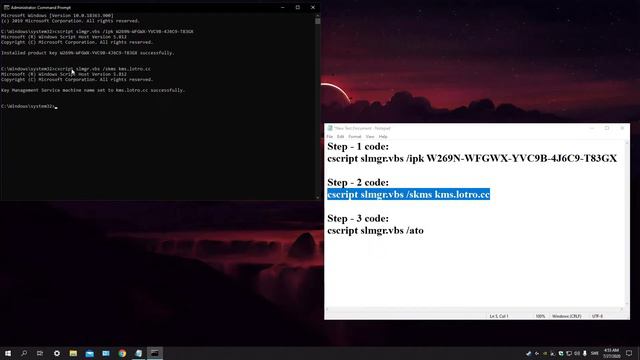The image size is (640, 360).
Task: Open Notepad Help menu
Action: 383,137
